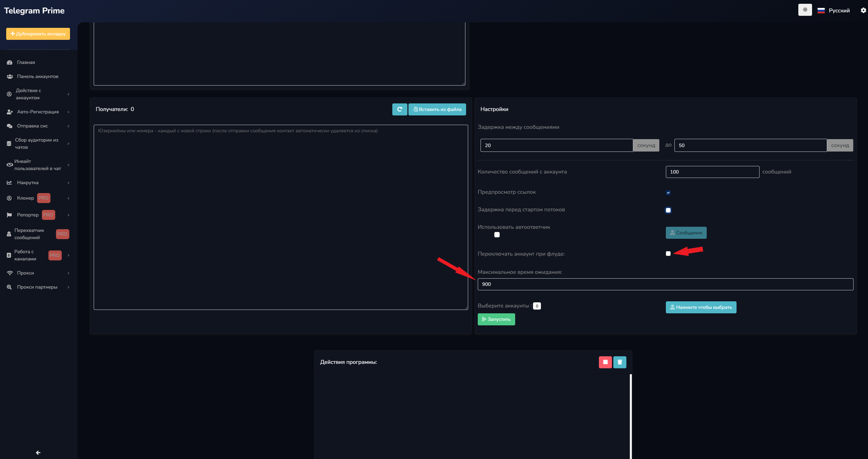Open Панель аккаунтов menu item
868x459 pixels.
click(38, 77)
